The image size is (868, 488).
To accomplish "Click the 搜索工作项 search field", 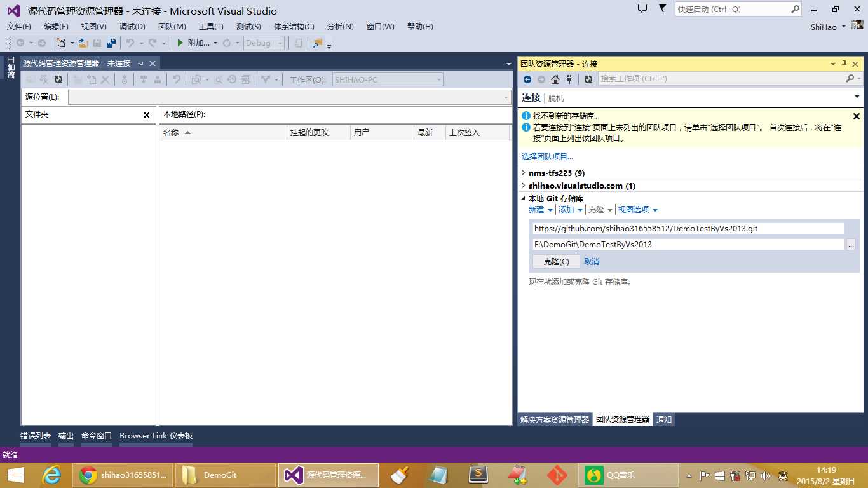I will 721,79.
